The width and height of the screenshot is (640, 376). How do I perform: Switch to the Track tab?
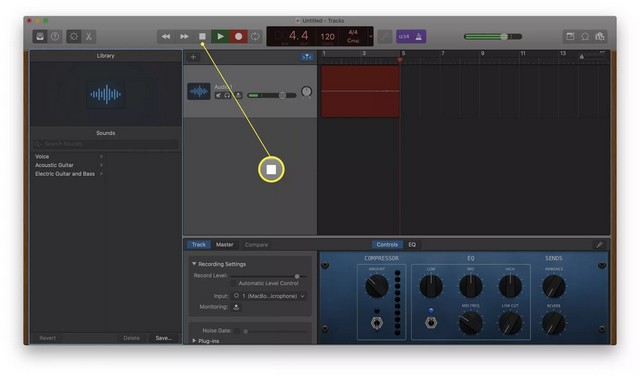pyautogui.click(x=199, y=245)
